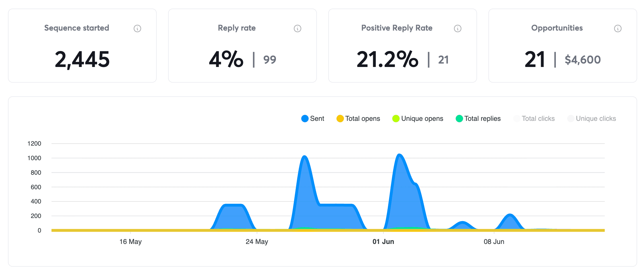Open the Positive Reply Rate info tooltip
This screenshot has height=273, width=644.
pos(457,28)
